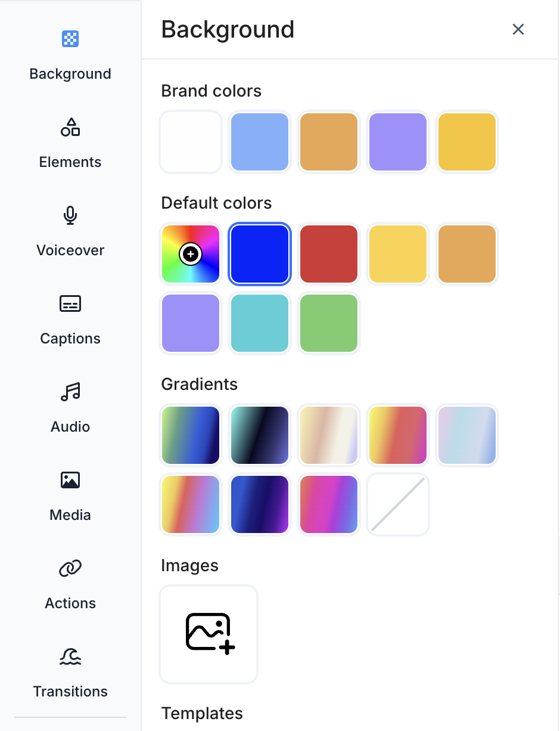The height and width of the screenshot is (731, 560).
Task: Select the Captions sidebar icon
Action: 70,320
